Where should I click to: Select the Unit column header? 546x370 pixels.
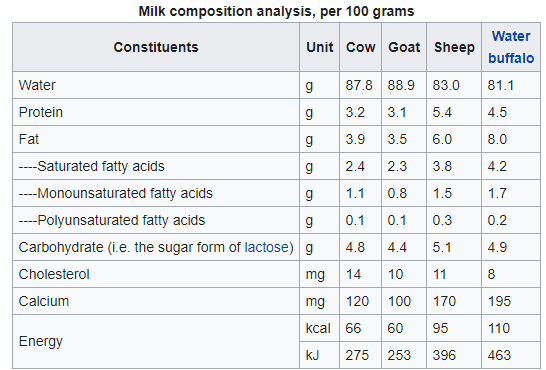click(319, 47)
